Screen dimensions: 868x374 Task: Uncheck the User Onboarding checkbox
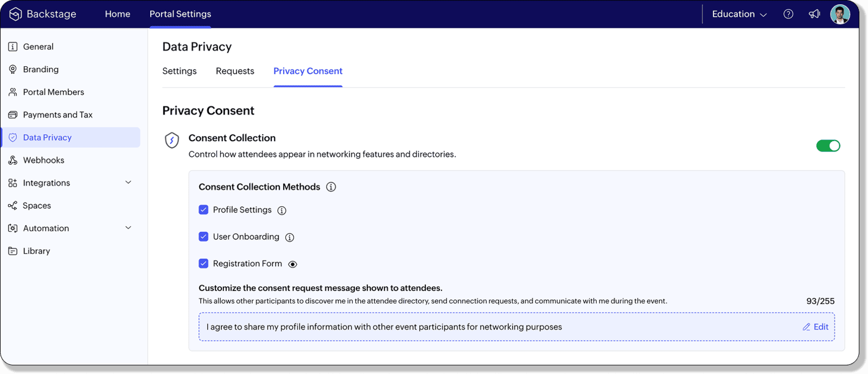(203, 237)
